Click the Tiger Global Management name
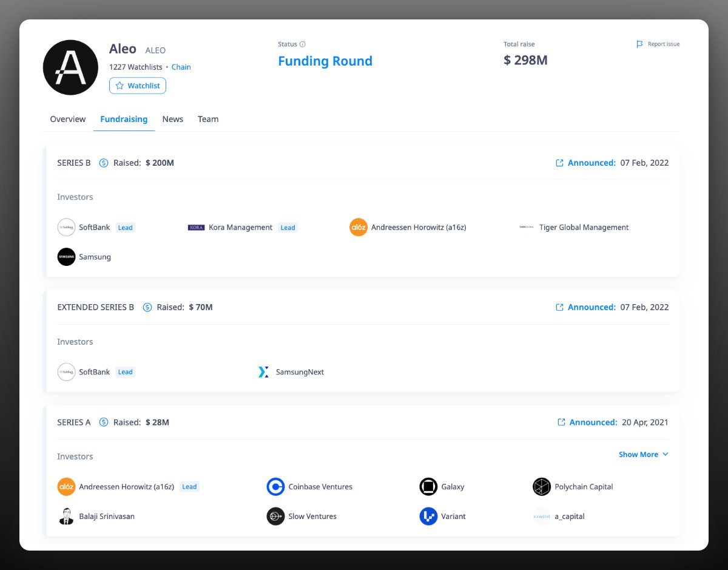The image size is (728, 570). 584,227
